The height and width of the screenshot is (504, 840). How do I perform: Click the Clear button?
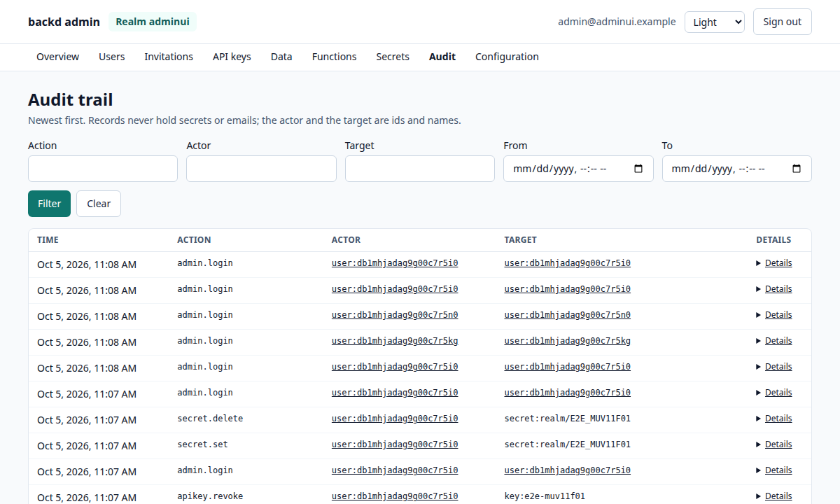coord(99,204)
